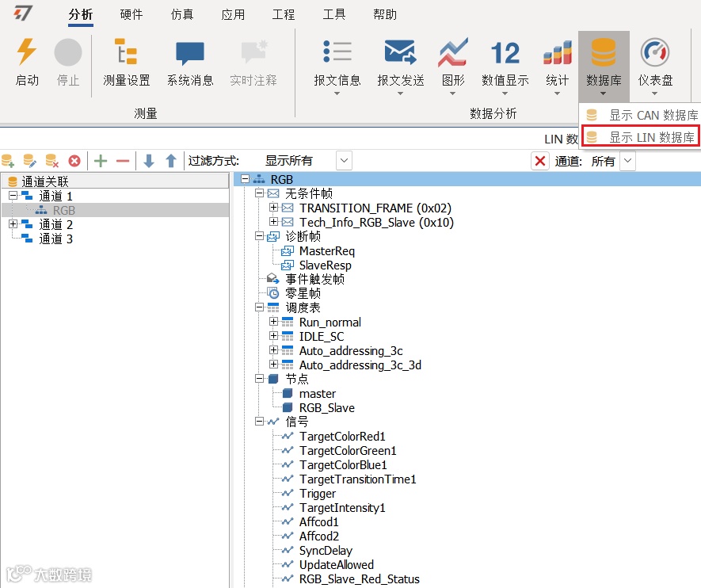Screen dimensions: 701x588
Task: Switch to the 应用 ribbon tab
Action: pos(233,15)
